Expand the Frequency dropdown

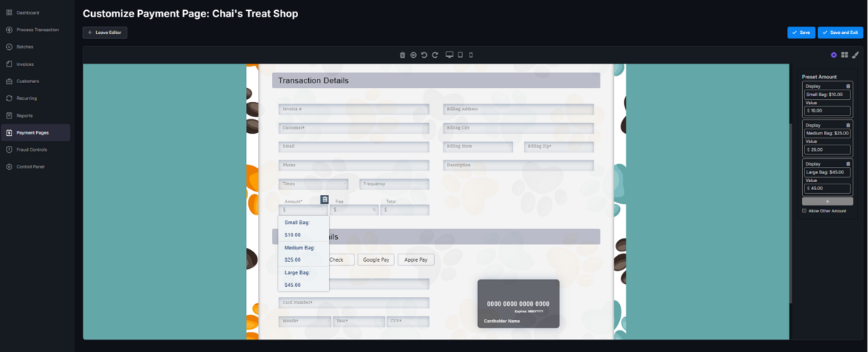[394, 184]
